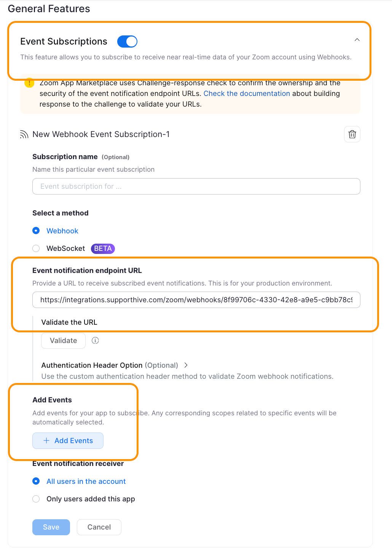Open Check the documentation link

click(247, 93)
